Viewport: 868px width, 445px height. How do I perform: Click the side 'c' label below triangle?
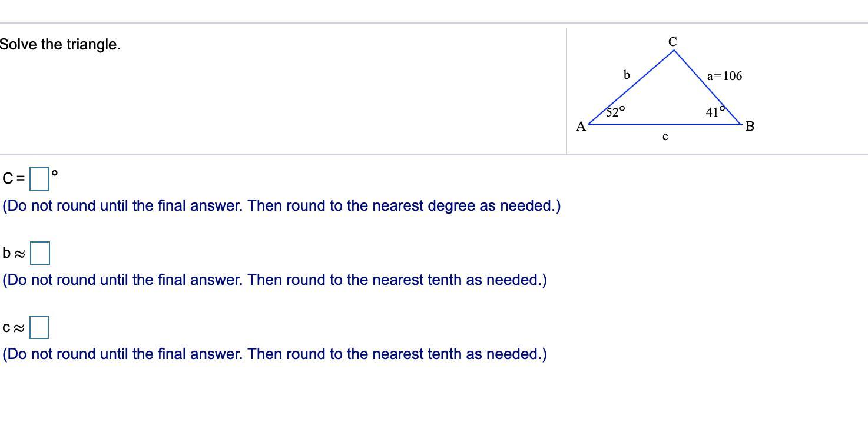pyautogui.click(x=665, y=137)
